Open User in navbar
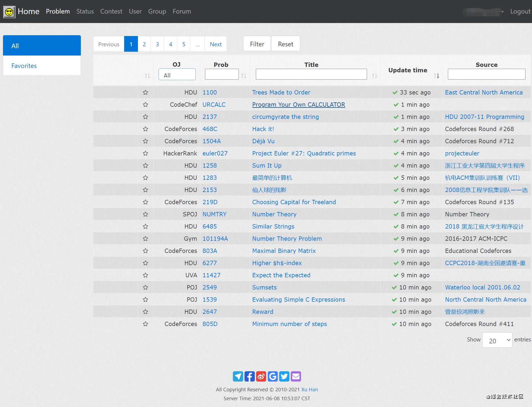Screen dimensions: 532x407 [x=135, y=11]
